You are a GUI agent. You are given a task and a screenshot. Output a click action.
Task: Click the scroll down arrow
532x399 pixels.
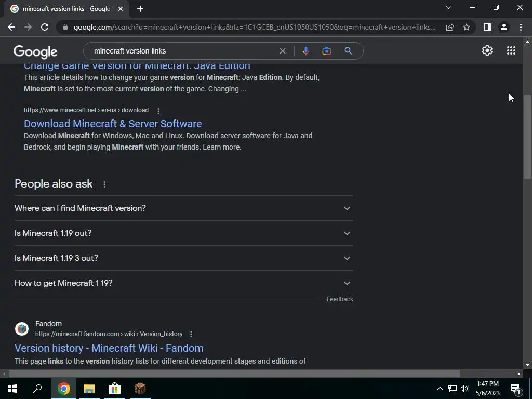[x=527, y=365]
